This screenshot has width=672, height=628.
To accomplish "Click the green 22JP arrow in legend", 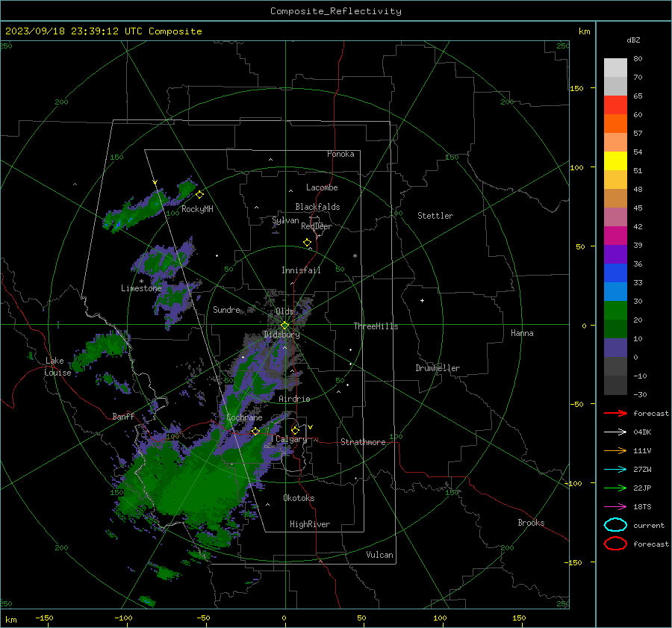I will pyautogui.click(x=615, y=488).
